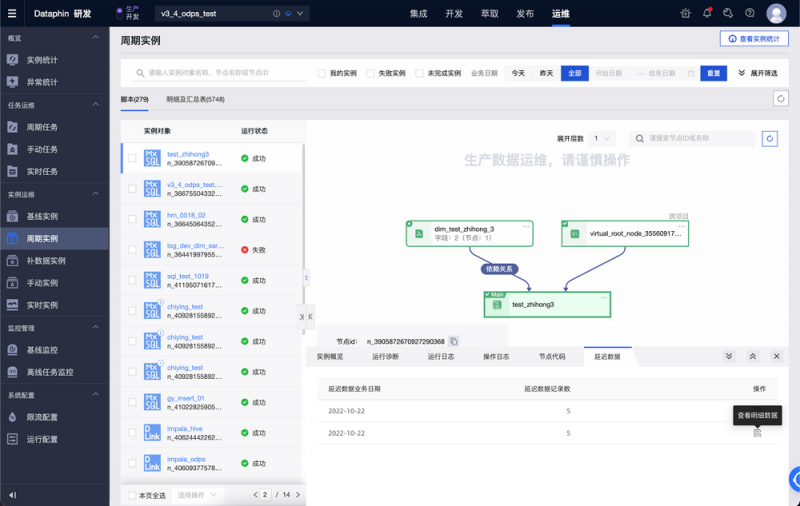Open the 展开层数 dropdown

click(602, 139)
